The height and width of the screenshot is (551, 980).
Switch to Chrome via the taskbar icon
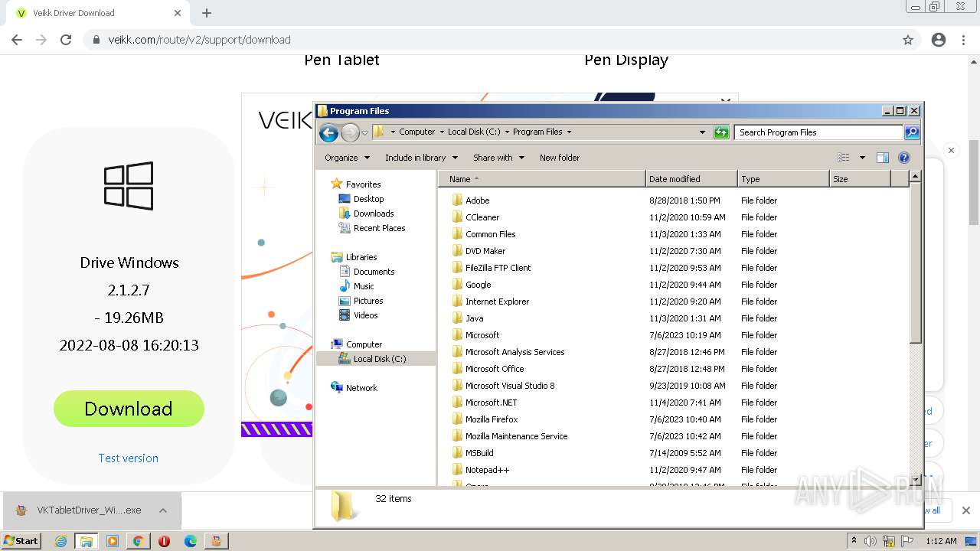139,541
